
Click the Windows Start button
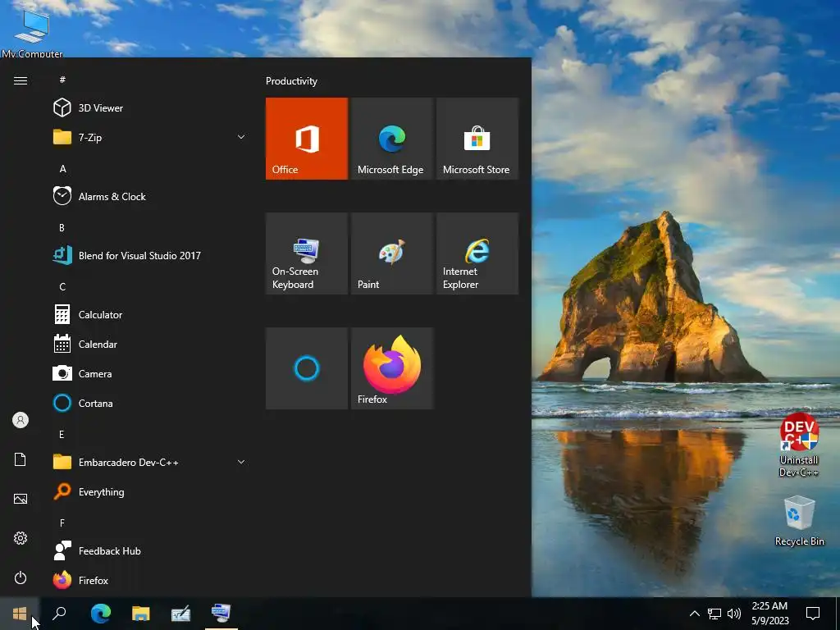(20, 614)
